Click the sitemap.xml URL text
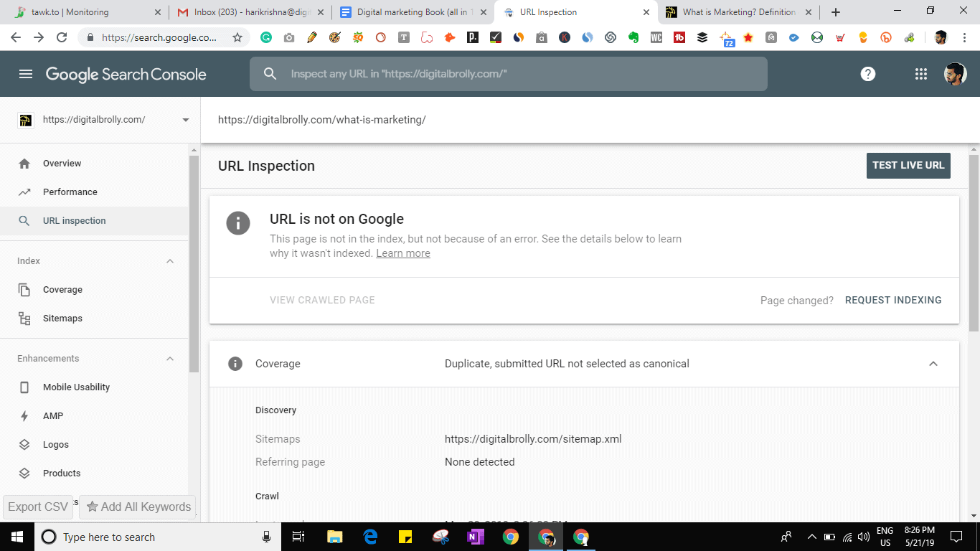This screenshot has height=551, width=980. coord(533,439)
